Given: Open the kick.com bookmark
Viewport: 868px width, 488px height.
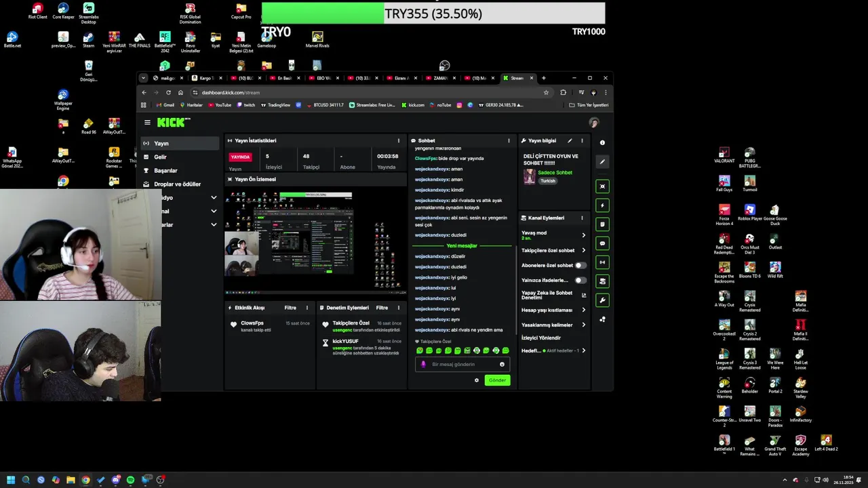Looking at the screenshot, I should 413,105.
